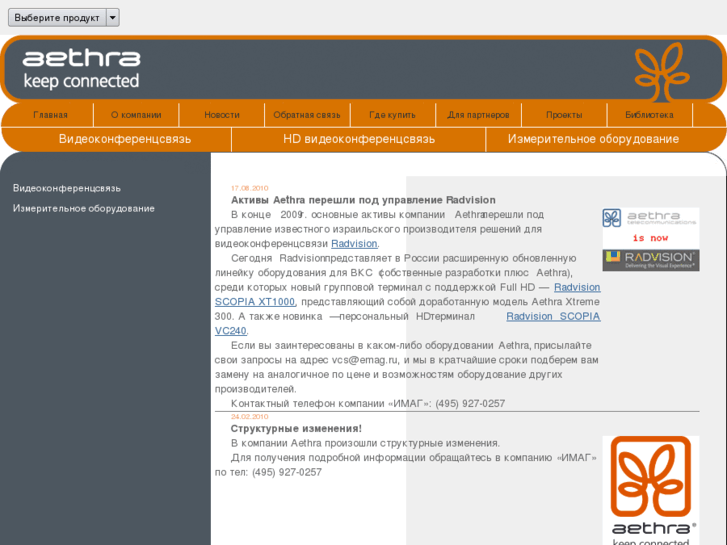Switch to HD видеоконференцсвязь tab
The image size is (727, 545).
point(359,139)
